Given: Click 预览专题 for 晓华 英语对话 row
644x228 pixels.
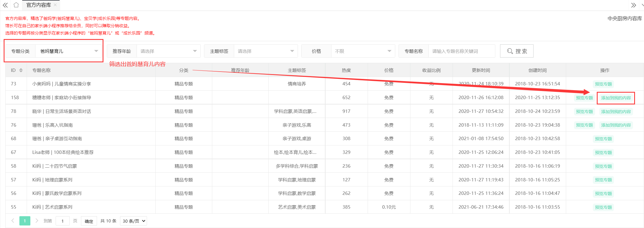Looking at the screenshot, I should [x=584, y=111].
